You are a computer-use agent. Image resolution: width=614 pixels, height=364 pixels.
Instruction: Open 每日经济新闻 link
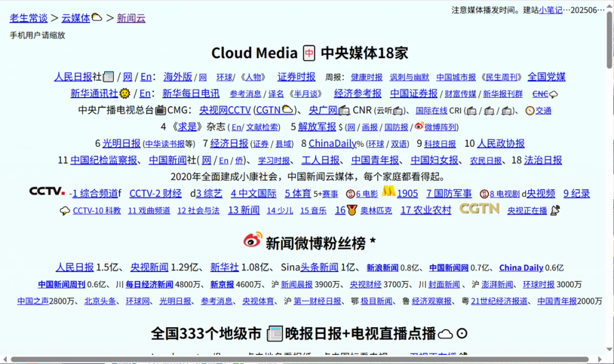point(149,285)
